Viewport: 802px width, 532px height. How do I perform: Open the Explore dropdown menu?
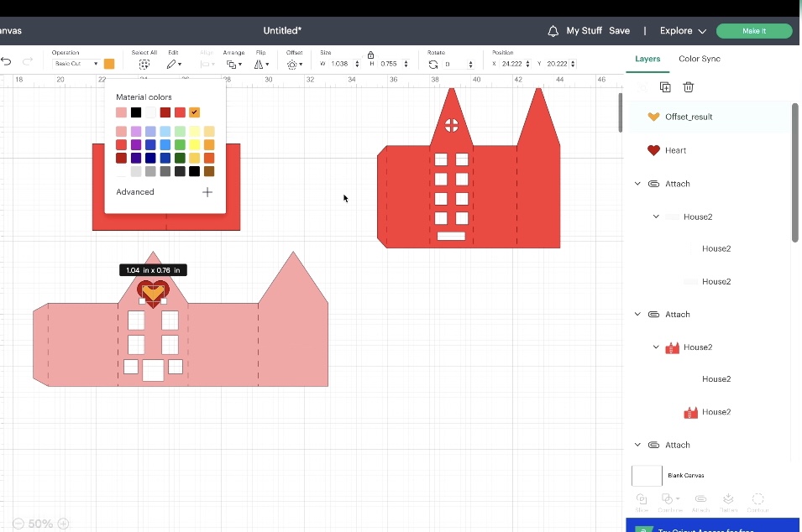tap(682, 30)
